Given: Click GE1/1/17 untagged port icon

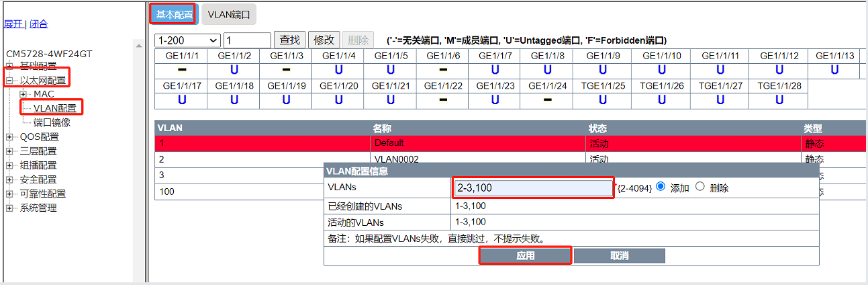Looking at the screenshot, I should [x=181, y=99].
